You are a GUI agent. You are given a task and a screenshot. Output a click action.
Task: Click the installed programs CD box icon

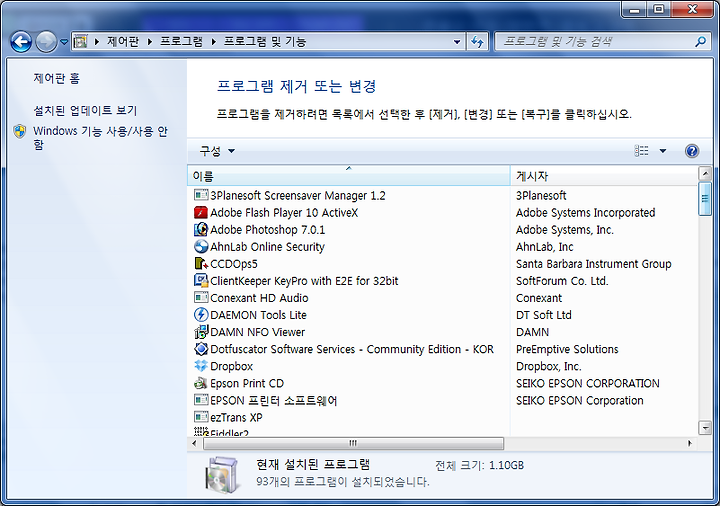tap(222, 475)
